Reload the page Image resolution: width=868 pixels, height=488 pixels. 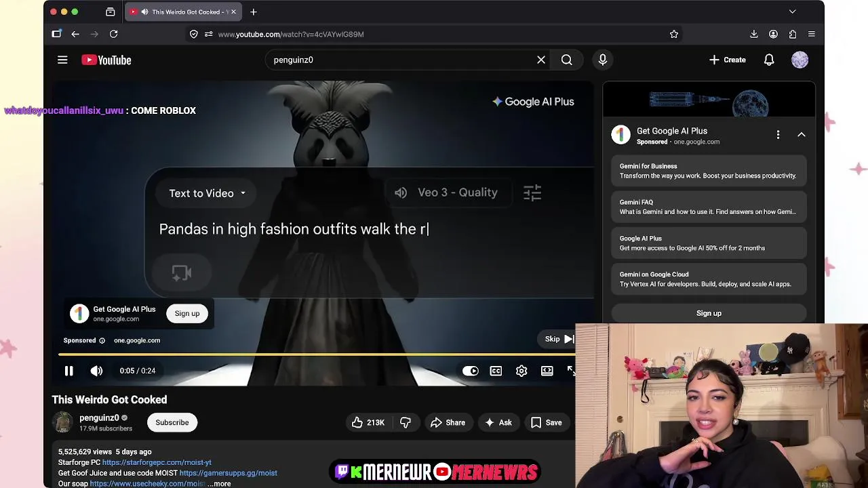(114, 34)
